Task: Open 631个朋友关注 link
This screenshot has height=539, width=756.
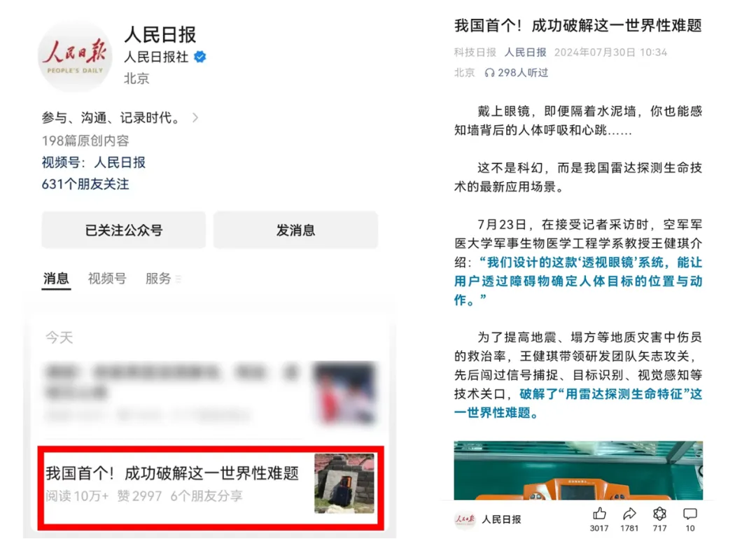Action: [85, 184]
